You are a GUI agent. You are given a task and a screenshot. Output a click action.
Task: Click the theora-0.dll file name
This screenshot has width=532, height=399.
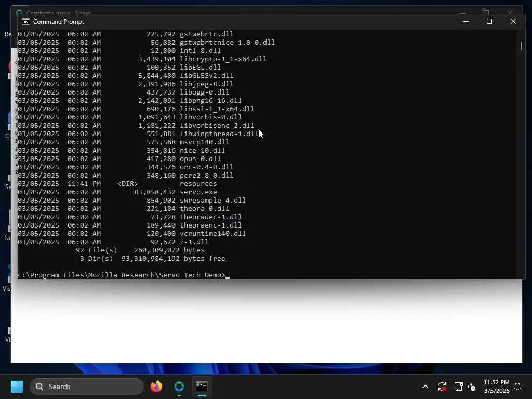click(x=205, y=209)
